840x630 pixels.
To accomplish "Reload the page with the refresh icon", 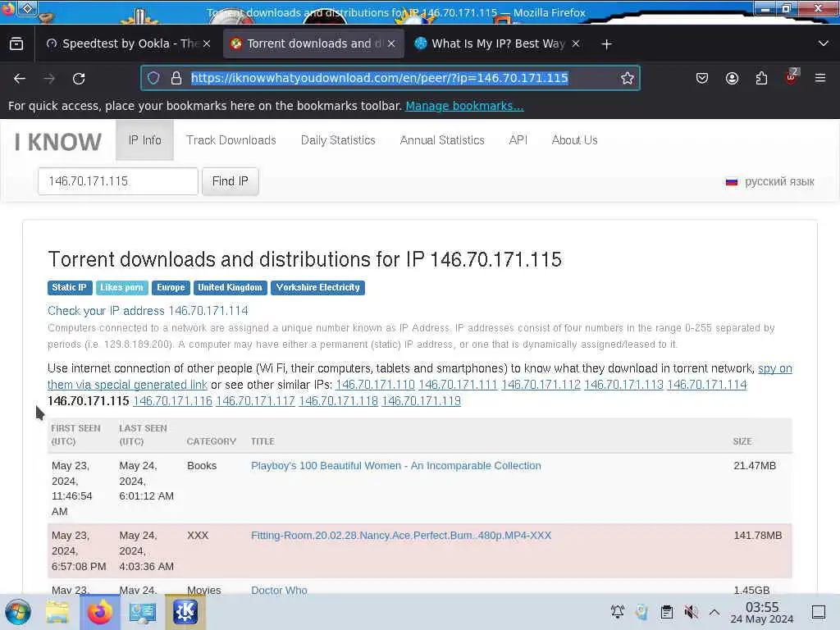I will coord(79,79).
